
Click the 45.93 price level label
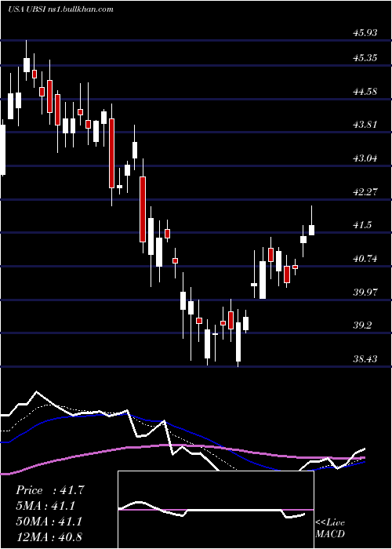pyautogui.click(x=365, y=33)
